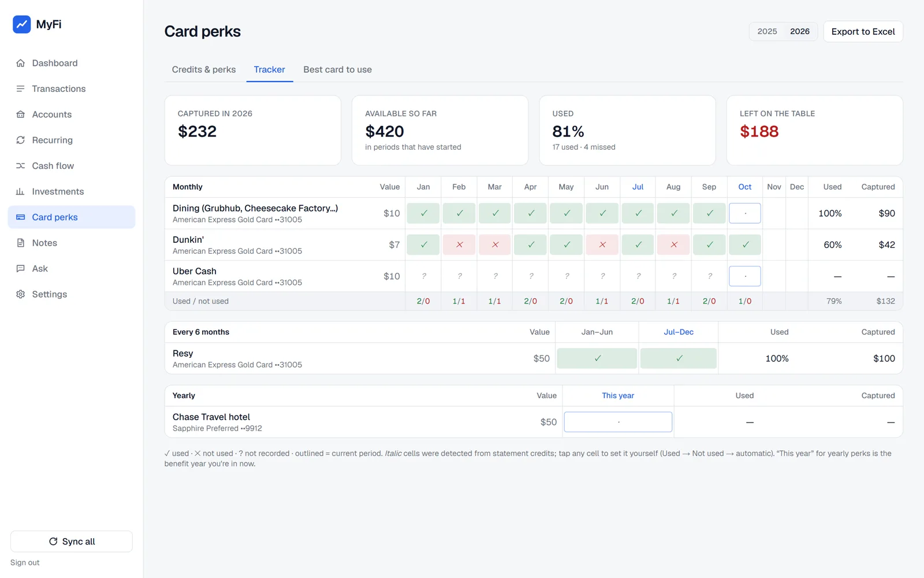Toggle Resy Jan–Jun used cell
The height and width of the screenshot is (578, 924).
click(x=597, y=358)
